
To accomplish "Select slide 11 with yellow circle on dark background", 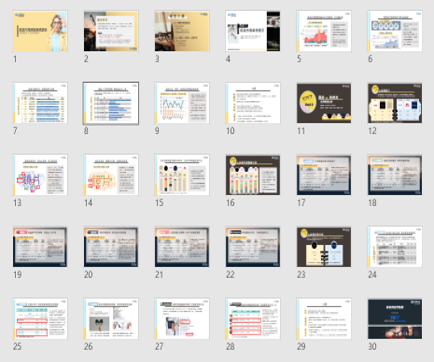I will 324,103.
